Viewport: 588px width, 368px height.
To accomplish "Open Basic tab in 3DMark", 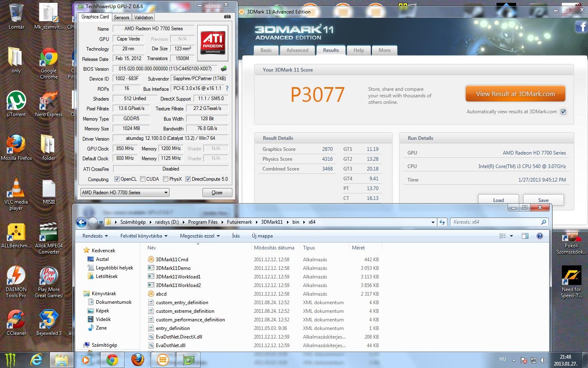I will [x=266, y=50].
